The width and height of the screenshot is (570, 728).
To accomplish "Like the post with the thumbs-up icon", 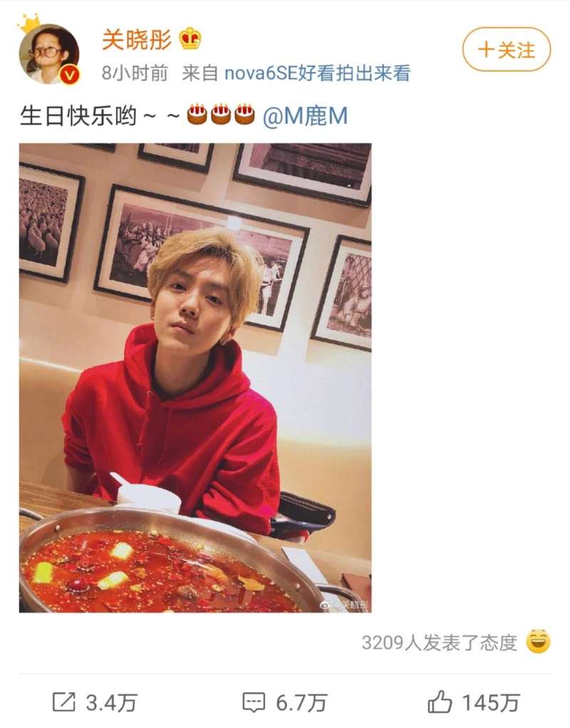I will tap(440, 701).
